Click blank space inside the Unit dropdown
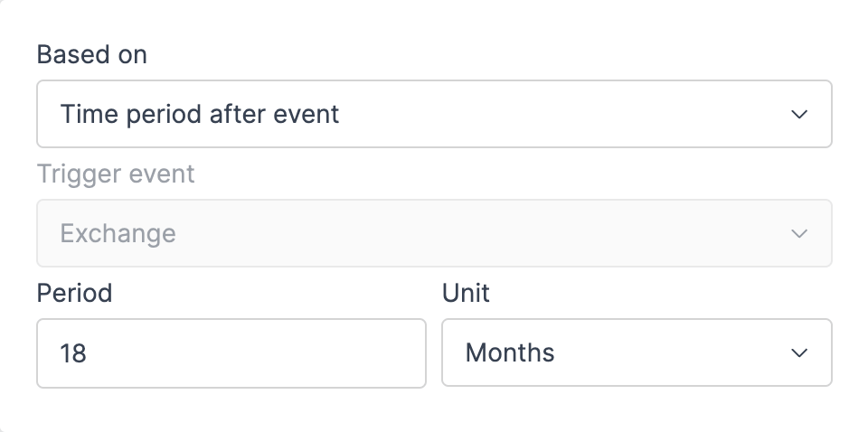Screen dimensions: 868x432 tap(669, 353)
